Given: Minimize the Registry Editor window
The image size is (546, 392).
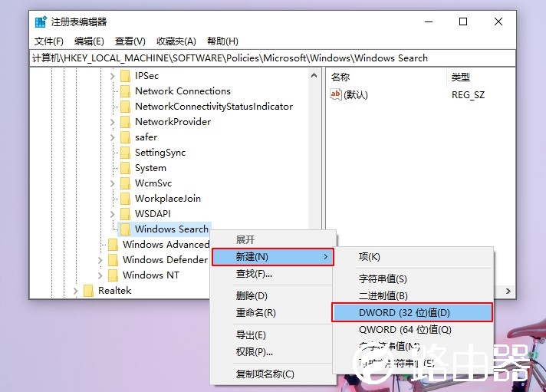Looking at the screenshot, I should coord(429,21).
